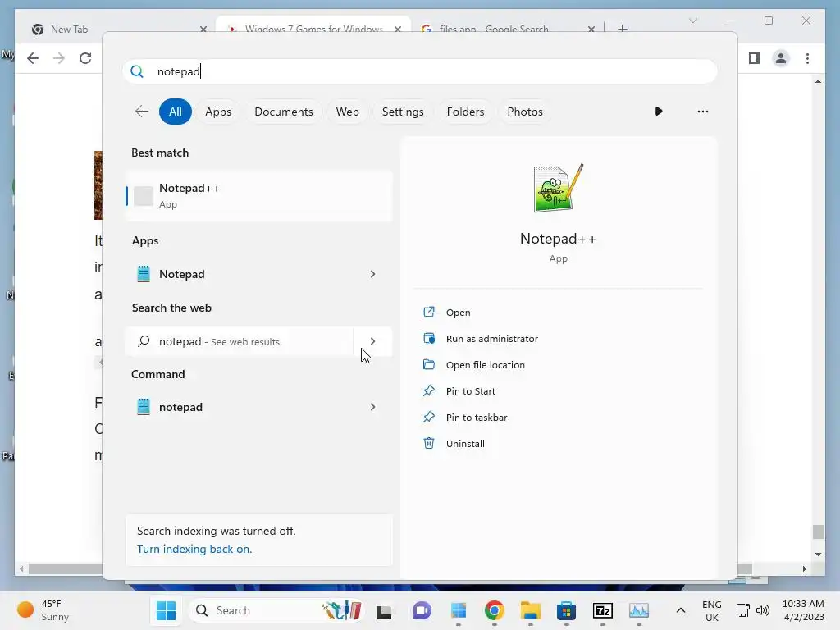The image size is (840, 630).
Task: Open the volume control in system tray
Action: (x=762, y=610)
